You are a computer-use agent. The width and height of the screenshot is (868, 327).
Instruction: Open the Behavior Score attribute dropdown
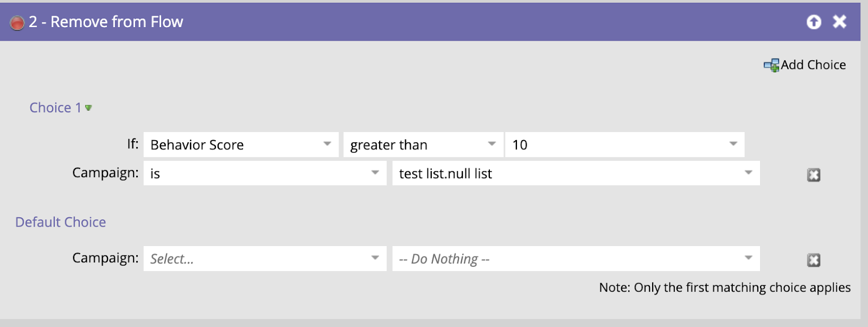click(241, 144)
